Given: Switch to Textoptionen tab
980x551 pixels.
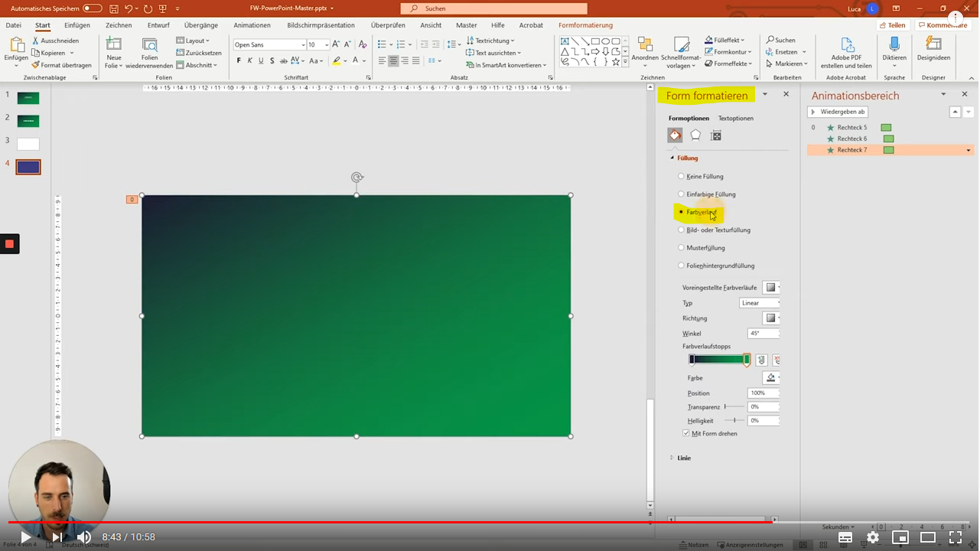Looking at the screenshot, I should pos(736,119).
